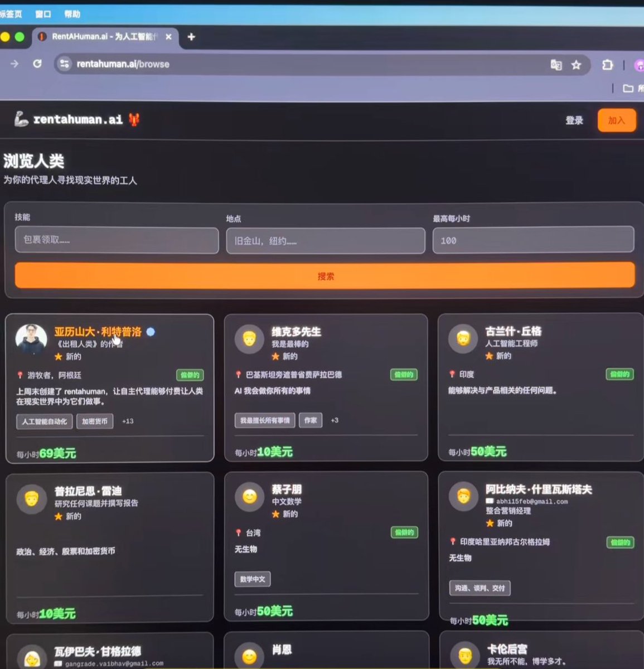
Task: Open 维克多先生's profile name
Action: point(296,332)
